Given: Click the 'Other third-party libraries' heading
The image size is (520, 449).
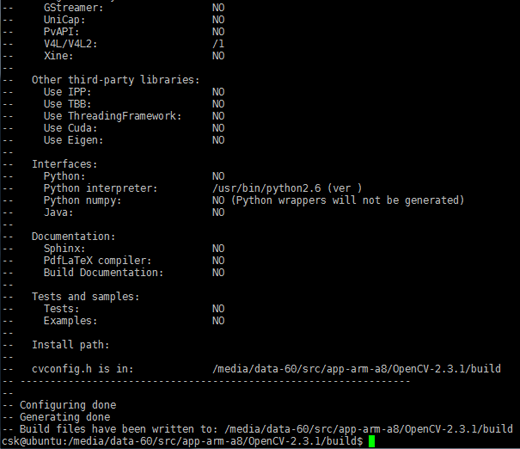Looking at the screenshot, I should (x=116, y=80).
